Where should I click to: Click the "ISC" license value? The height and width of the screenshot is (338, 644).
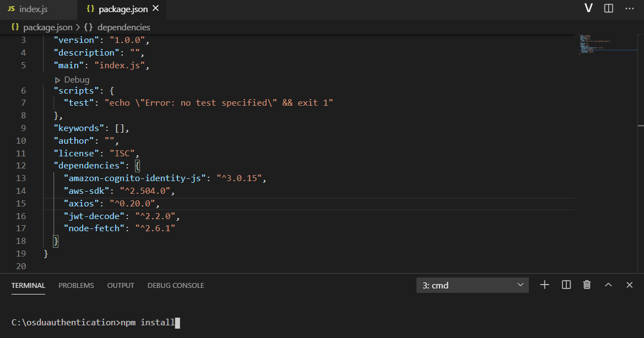point(122,154)
